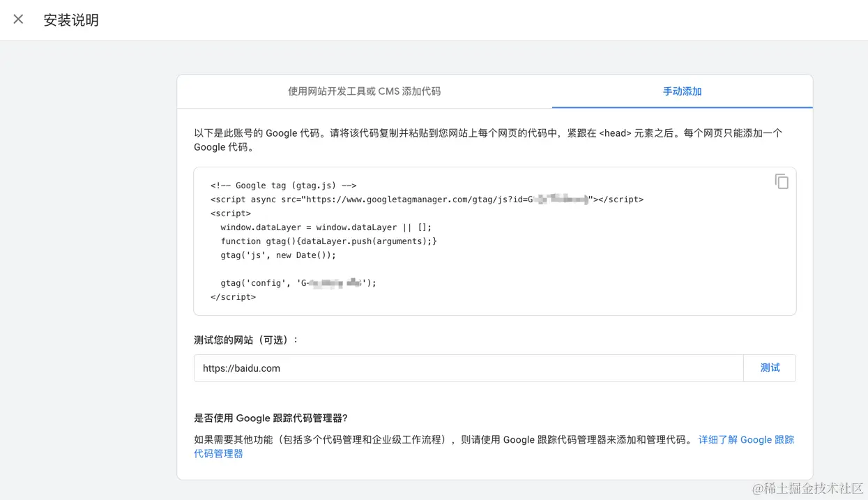Close the 安装说明 panel with X icon
The width and height of the screenshot is (868, 500).
click(18, 20)
